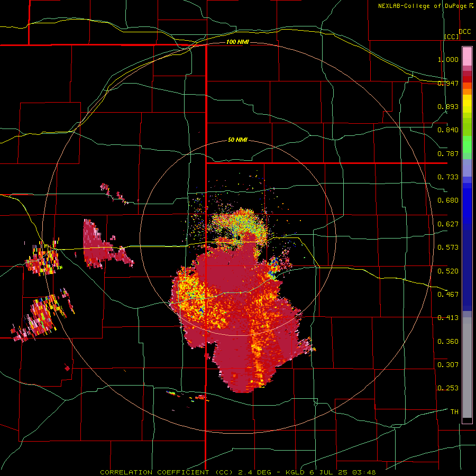Select the 0.627 scale value
The width and height of the screenshot is (476, 476).
448,224
